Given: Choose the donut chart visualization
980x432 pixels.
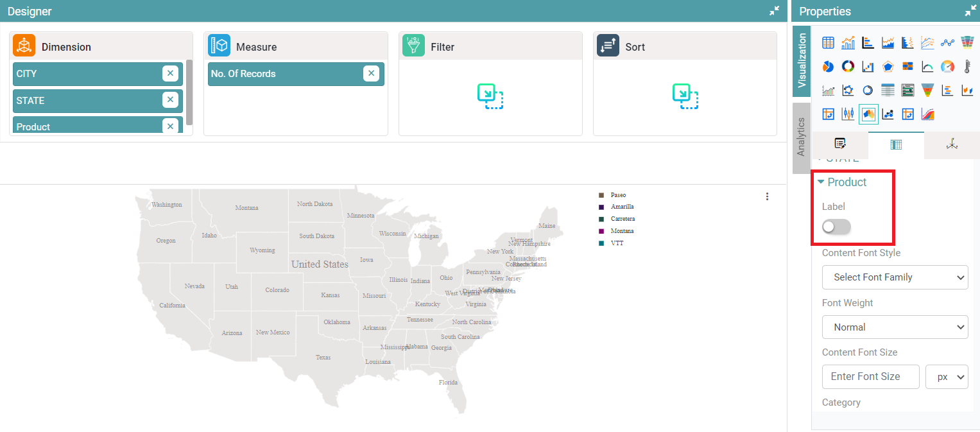Looking at the screenshot, I should [x=848, y=66].
